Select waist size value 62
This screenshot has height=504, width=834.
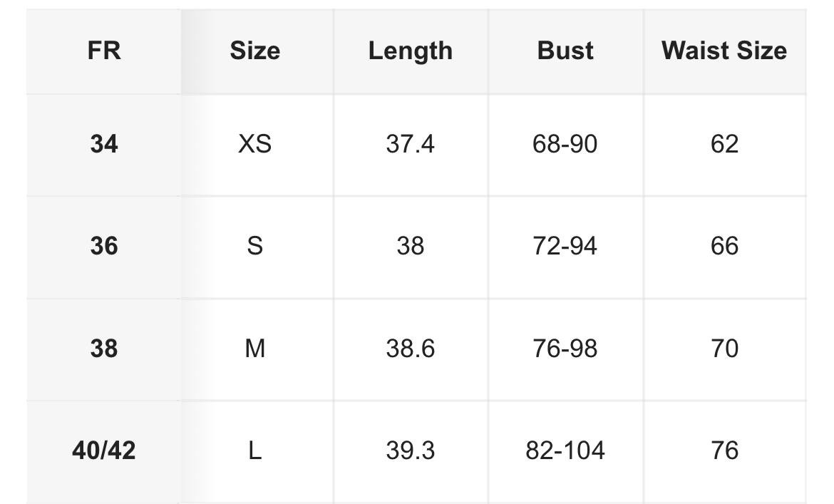tap(724, 144)
